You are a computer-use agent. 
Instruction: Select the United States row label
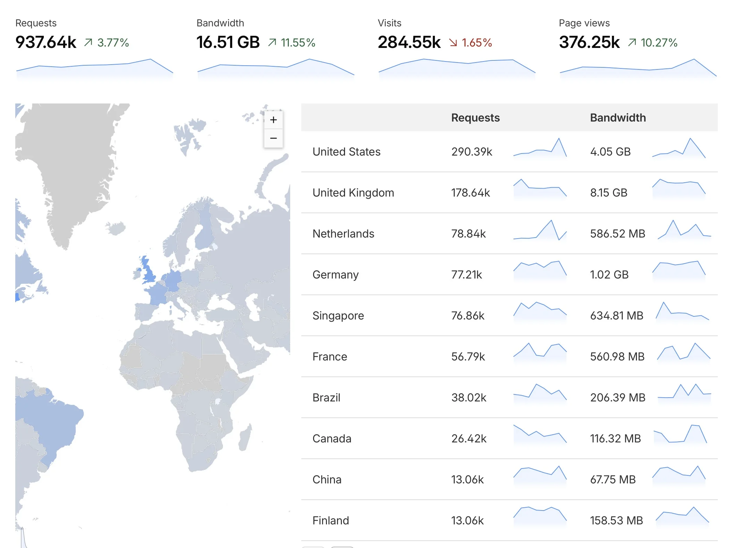coord(346,152)
